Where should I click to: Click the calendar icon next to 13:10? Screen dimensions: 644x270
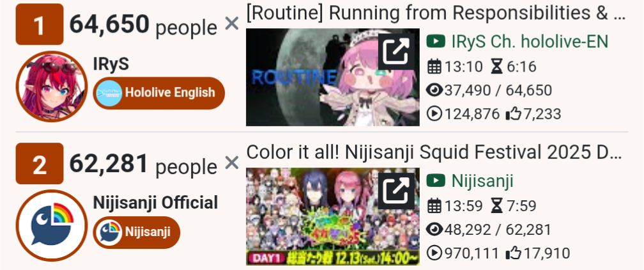[434, 67]
